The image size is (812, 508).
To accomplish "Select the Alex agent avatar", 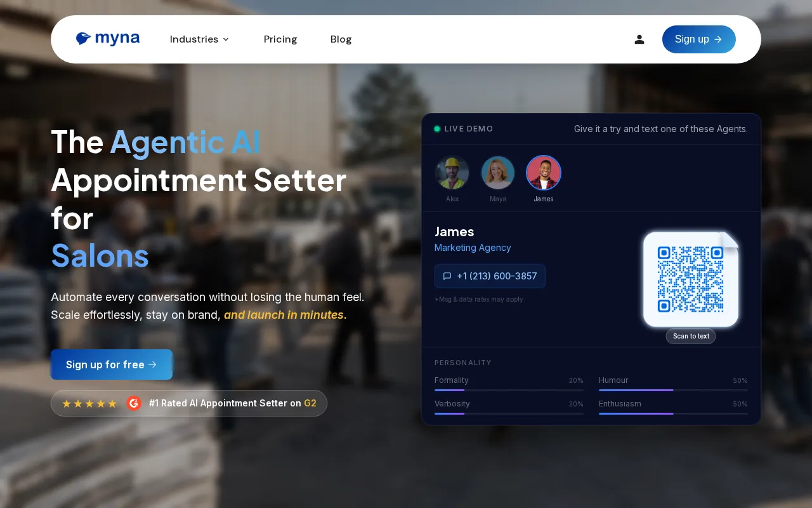I will (x=452, y=173).
